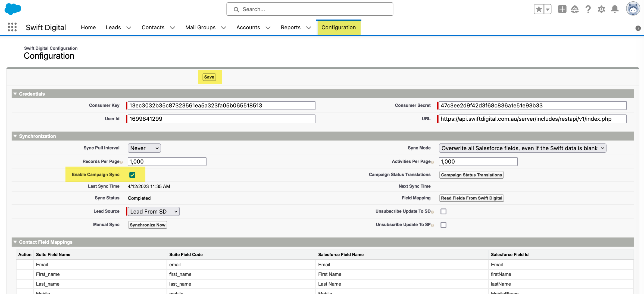Viewport: 644px width, 294px height.
Task: Expand the Leads tab chevron menu
Action: tap(129, 28)
